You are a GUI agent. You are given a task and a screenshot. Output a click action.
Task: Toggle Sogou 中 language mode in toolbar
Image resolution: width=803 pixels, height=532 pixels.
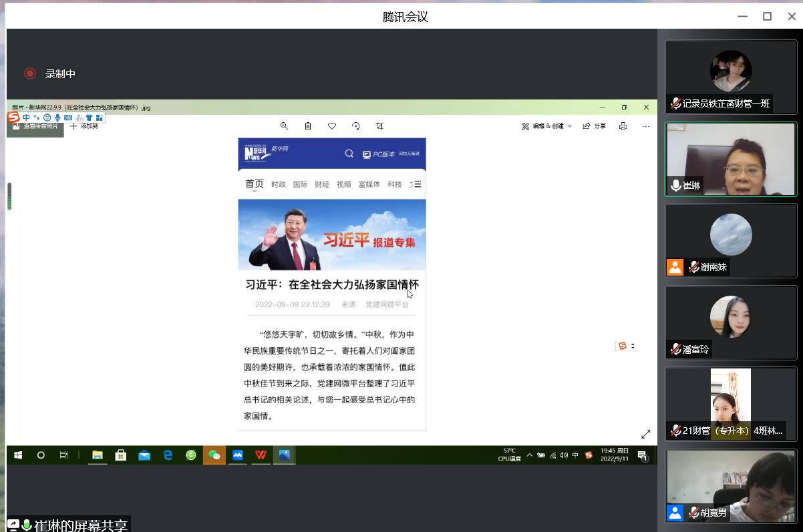point(26,117)
